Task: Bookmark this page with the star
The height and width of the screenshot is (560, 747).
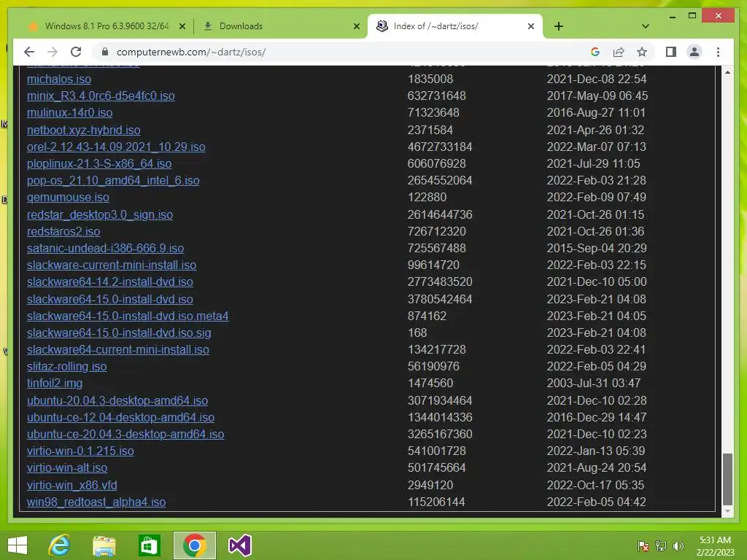Action: tap(642, 52)
